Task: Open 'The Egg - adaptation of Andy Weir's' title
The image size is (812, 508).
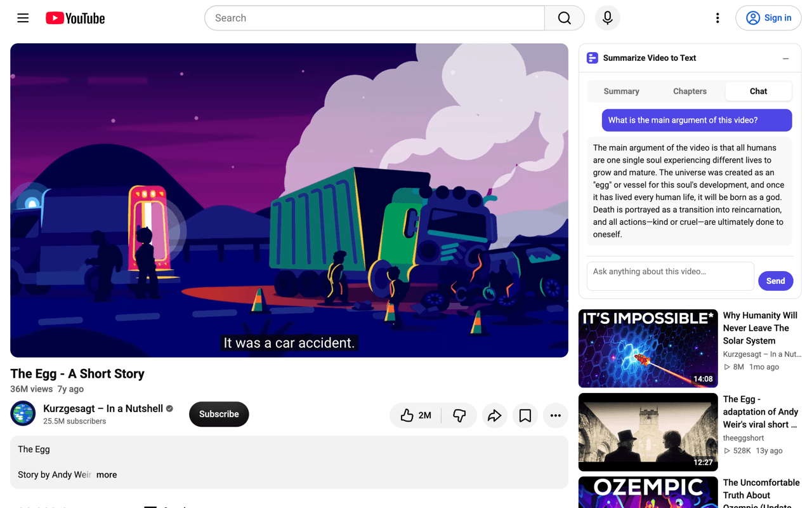Action: coord(760,411)
